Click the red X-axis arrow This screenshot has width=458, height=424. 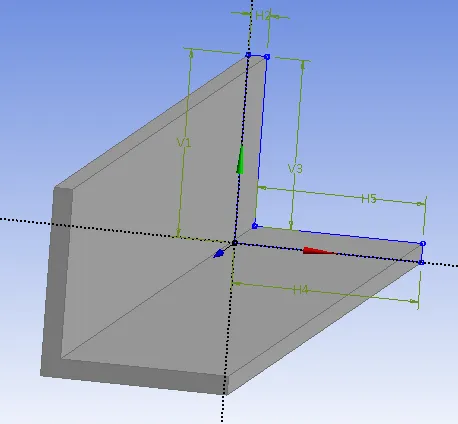(x=319, y=251)
